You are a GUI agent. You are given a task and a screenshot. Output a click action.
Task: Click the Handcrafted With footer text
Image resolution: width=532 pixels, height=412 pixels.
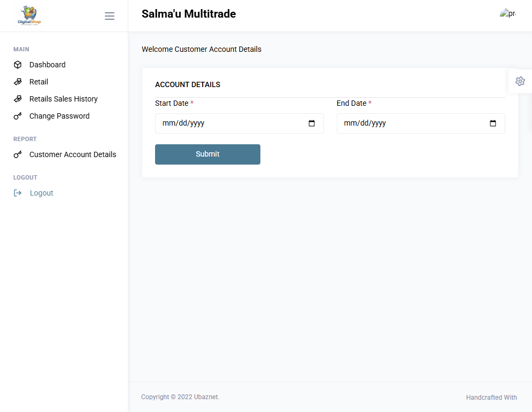click(491, 398)
